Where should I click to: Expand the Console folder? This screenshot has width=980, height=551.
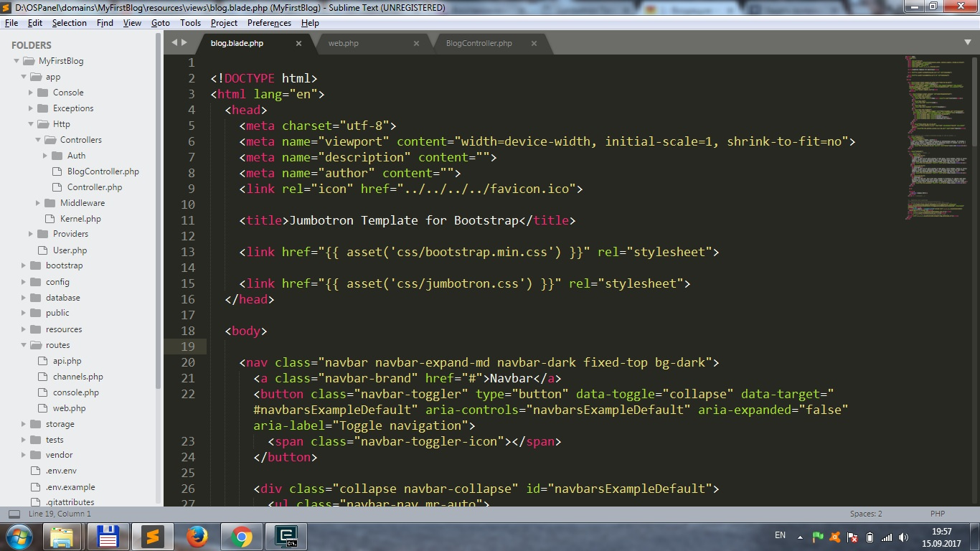coord(31,93)
